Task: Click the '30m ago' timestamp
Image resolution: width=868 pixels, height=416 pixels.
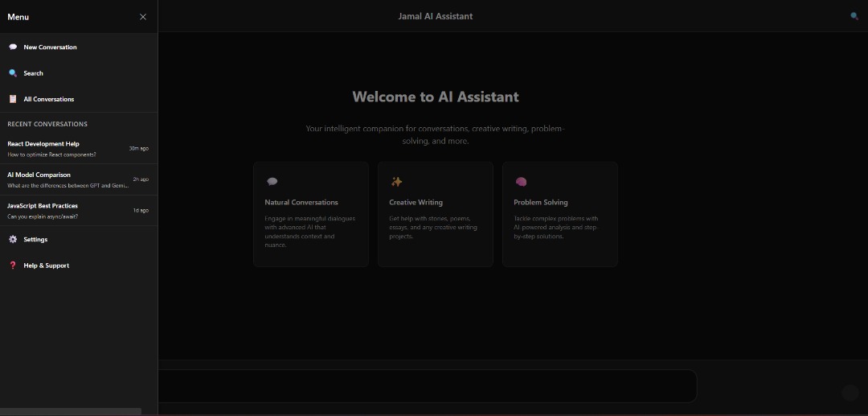Action: [138, 148]
